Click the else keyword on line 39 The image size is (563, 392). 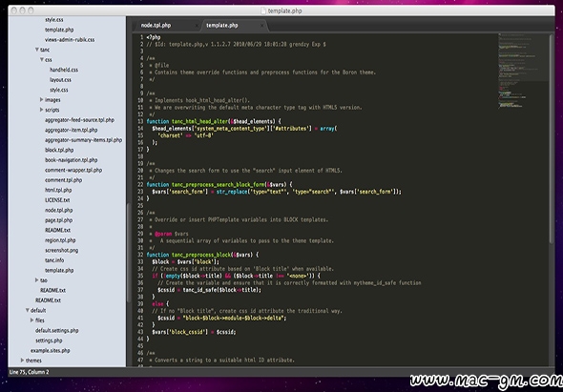coord(157,303)
